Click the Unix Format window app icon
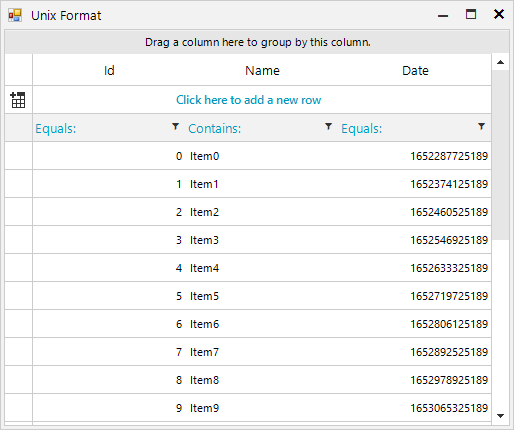The image size is (514, 430). pyautogui.click(x=15, y=15)
